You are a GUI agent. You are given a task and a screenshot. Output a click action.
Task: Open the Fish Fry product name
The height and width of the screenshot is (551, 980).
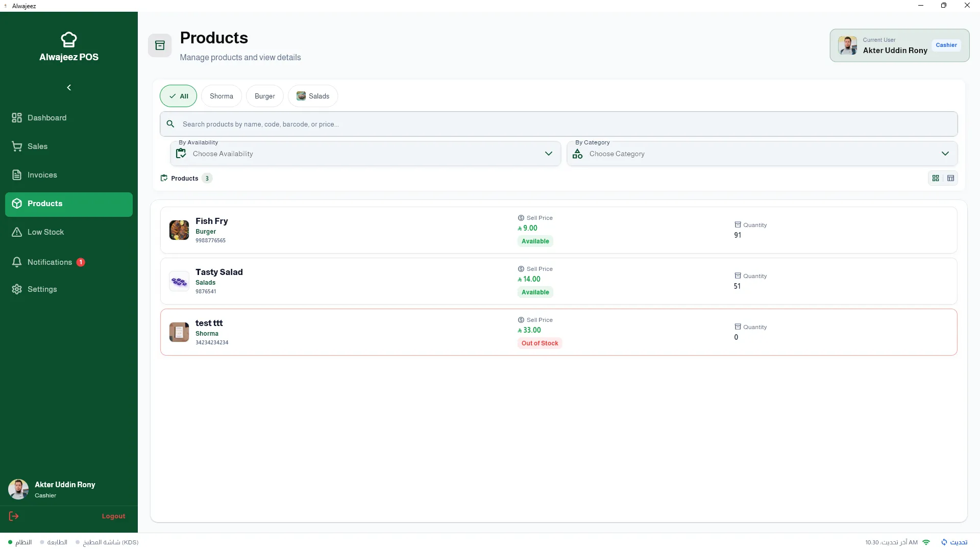pyautogui.click(x=211, y=221)
